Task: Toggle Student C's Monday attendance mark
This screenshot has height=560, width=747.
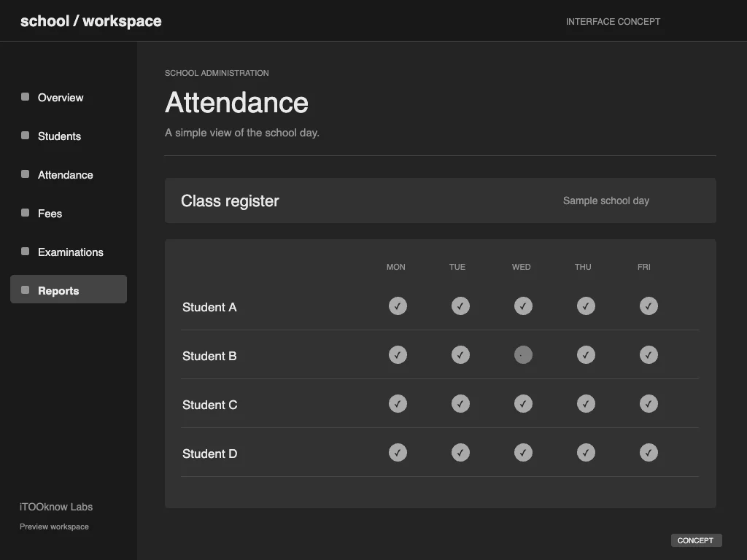Action: point(398,404)
